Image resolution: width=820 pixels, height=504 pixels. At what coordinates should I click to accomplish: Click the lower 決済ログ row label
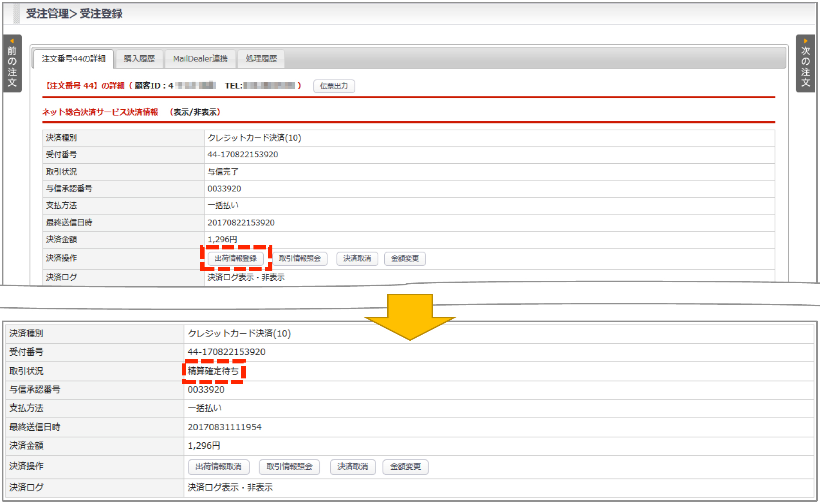27,487
